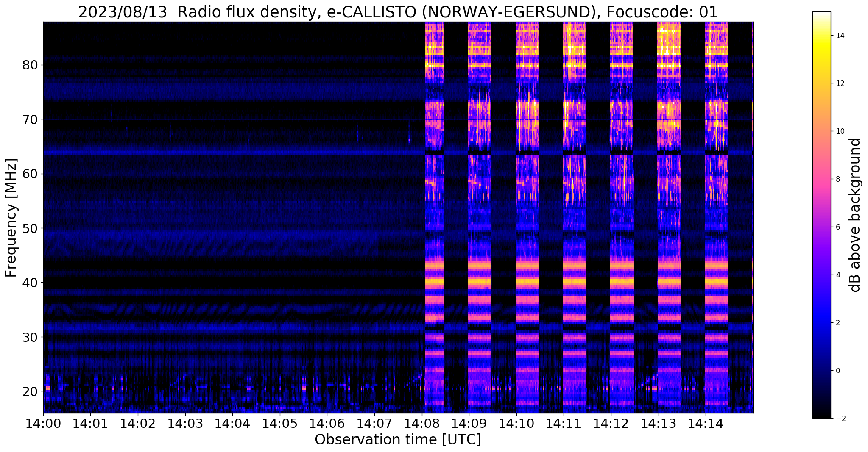The width and height of the screenshot is (868, 452).
Task: Click the 14:06 time tick label
Action: [x=327, y=423]
